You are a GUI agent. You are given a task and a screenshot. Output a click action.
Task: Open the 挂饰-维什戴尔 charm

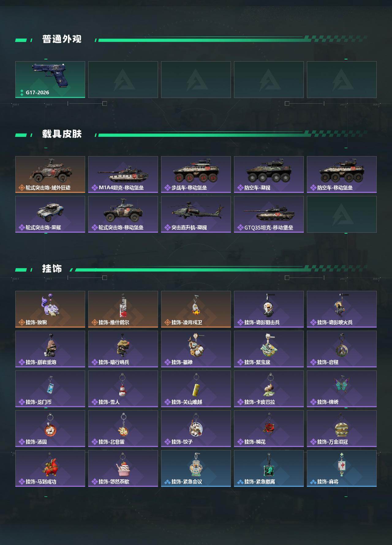coord(123,309)
